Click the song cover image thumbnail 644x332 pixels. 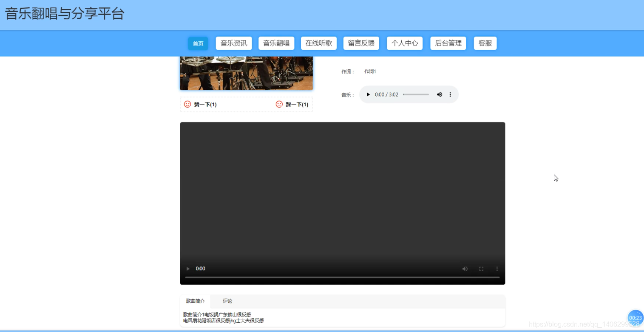tap(247, 73)
